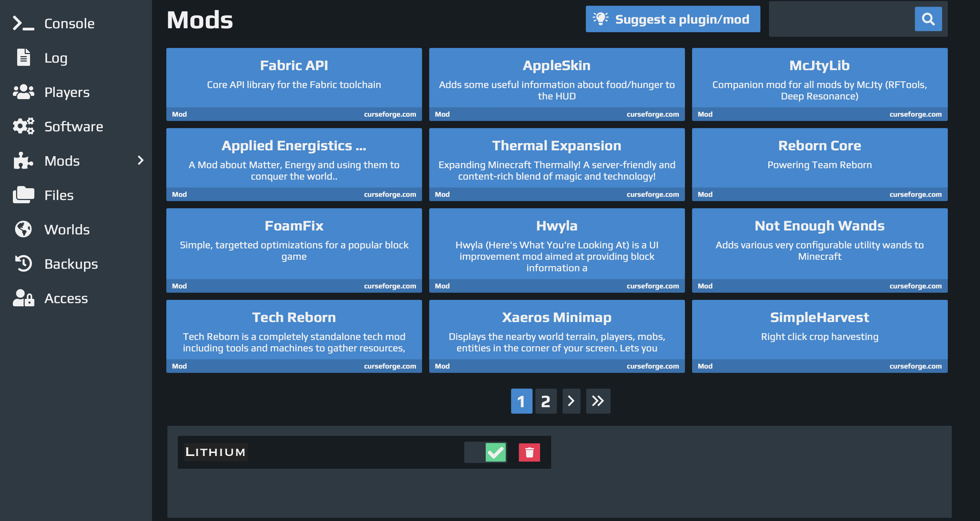Click the Backups history icon
Screen dimensions: 980x521
[23, 263]
